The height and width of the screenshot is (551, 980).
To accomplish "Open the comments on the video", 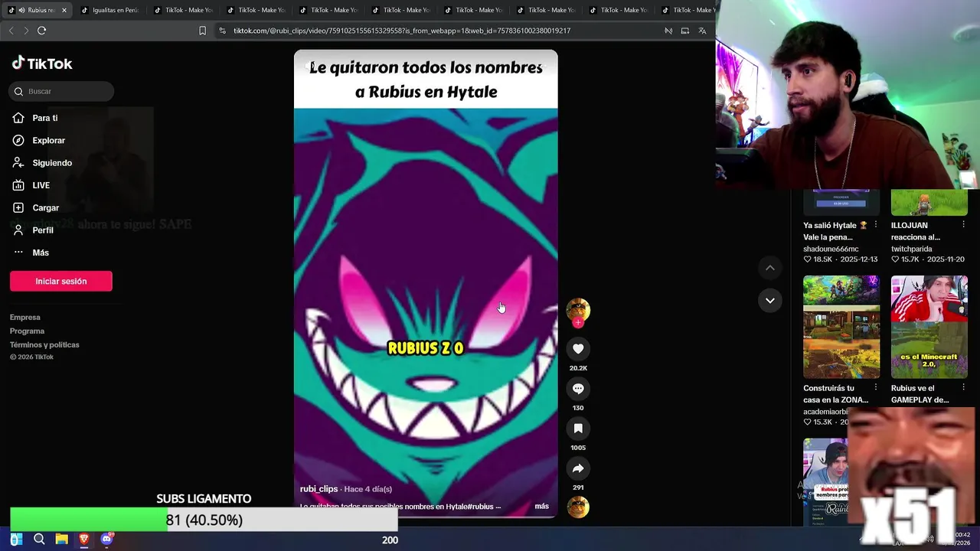I will pos(578,389).
